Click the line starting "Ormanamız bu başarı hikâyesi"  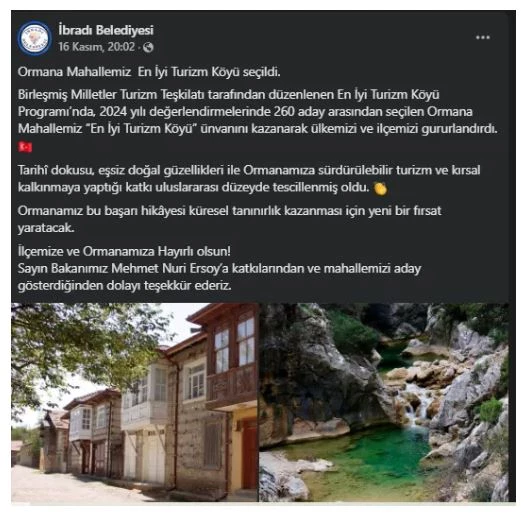tap(229, 211)
